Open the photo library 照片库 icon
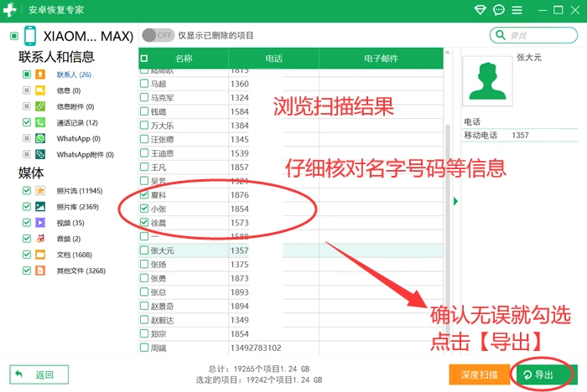Screen dimensions: 587x392 40,207
